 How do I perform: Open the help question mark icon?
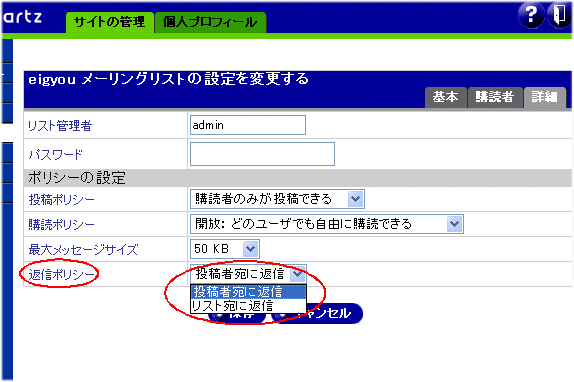click(531, 16)
